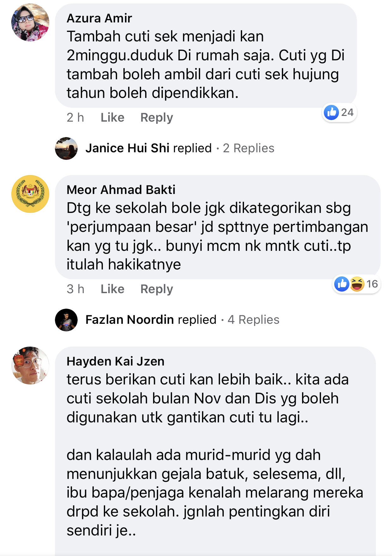Open the 24 likes reaction badge
Screen dimensions: 392x556
[x=339, y=112]
